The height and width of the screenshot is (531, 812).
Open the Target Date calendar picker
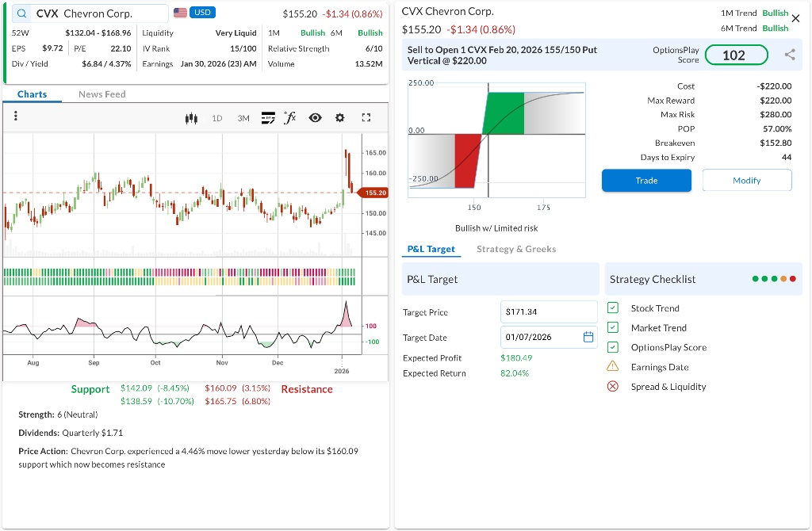[588, 337]
